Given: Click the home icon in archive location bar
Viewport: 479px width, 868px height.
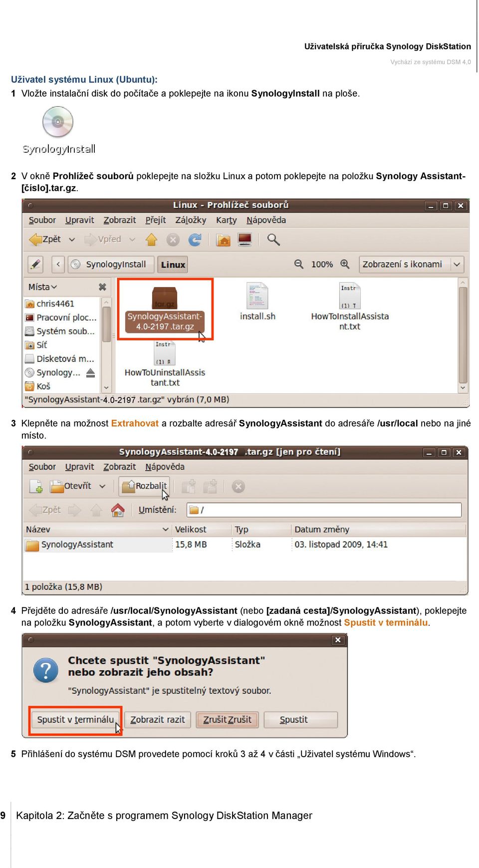Looking at the screenshot, I should click(x=118, y=510).
